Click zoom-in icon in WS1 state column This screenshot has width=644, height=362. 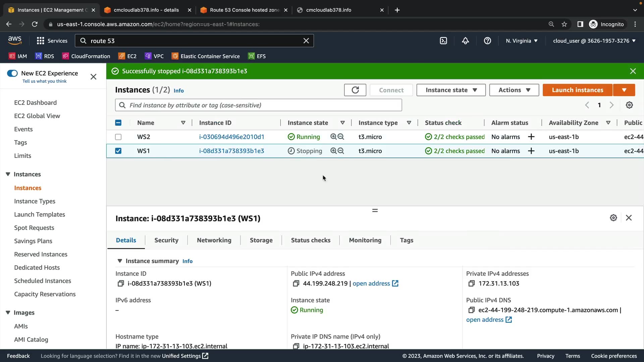pos(333,151)
